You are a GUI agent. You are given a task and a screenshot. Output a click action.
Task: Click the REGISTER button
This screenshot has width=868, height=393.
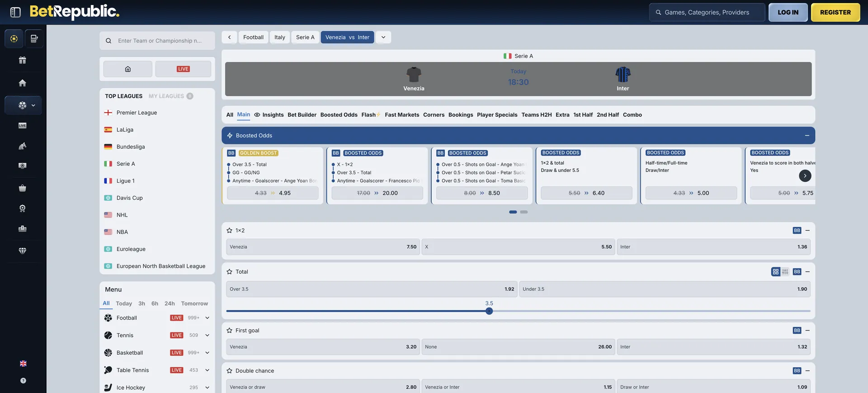pos(835,13)
